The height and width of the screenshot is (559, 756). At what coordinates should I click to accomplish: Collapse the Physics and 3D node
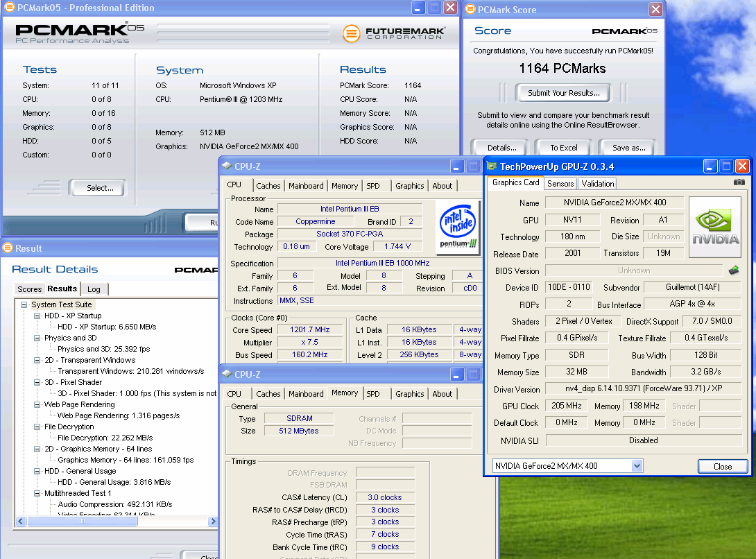[x=37, y=338]
